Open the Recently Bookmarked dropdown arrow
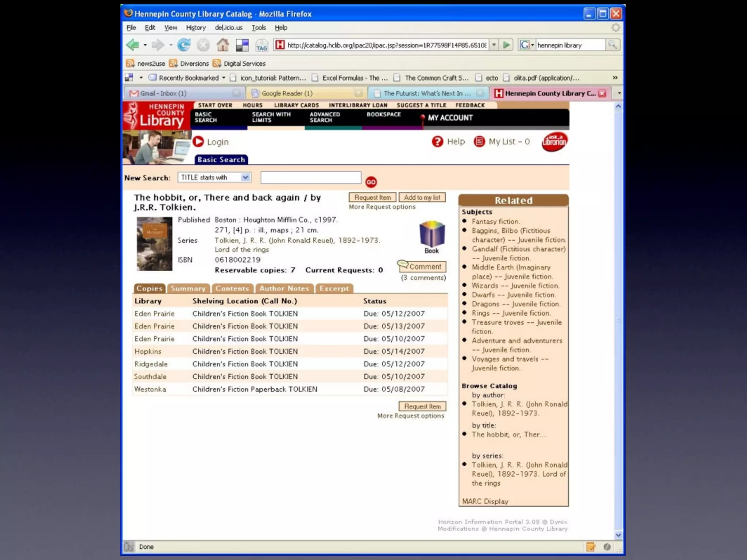 click(x=224, y=78)
